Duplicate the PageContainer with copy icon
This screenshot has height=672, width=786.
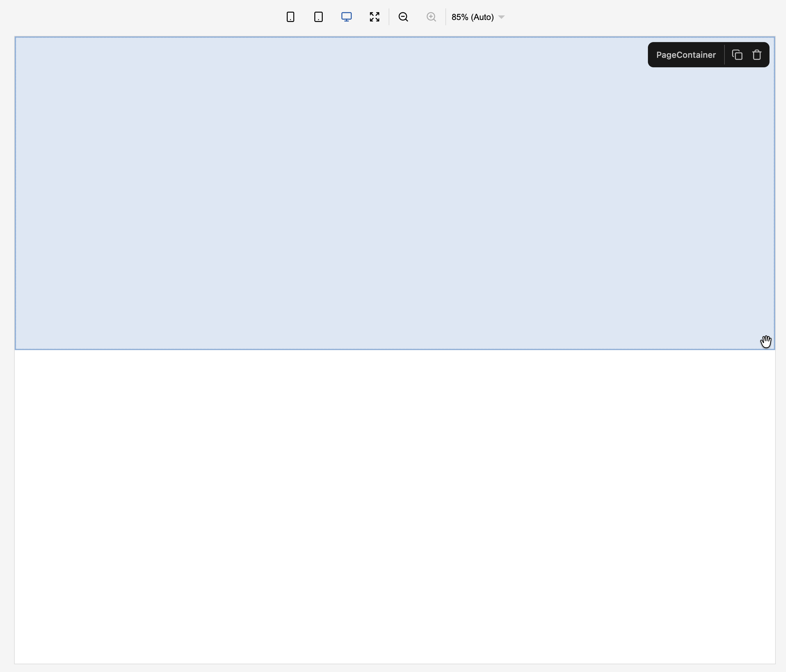tap(737, 55)
